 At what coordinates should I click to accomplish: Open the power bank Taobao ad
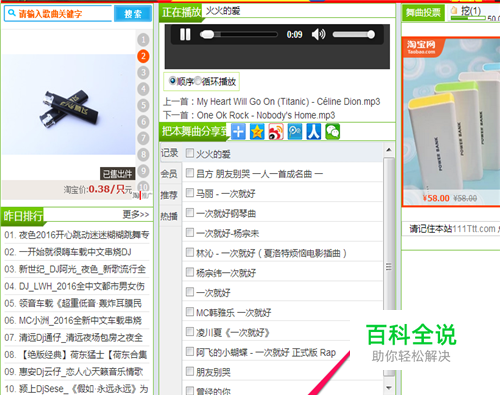[452, 122]
